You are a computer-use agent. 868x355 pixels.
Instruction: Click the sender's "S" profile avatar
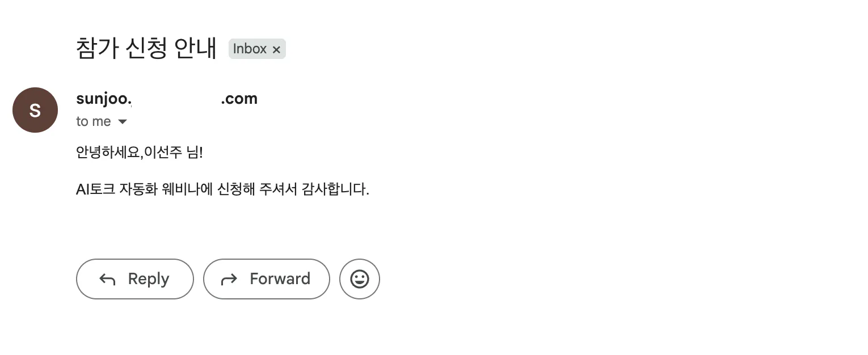tap(35, 110)
